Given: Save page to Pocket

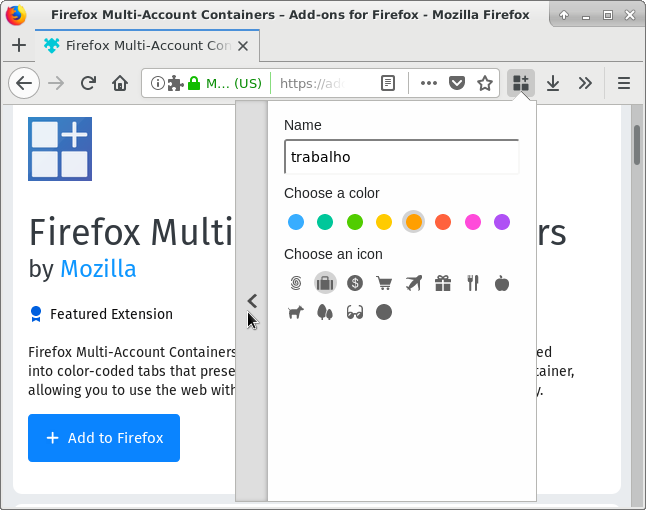Looking at the screenshot, I should point(457,83).
